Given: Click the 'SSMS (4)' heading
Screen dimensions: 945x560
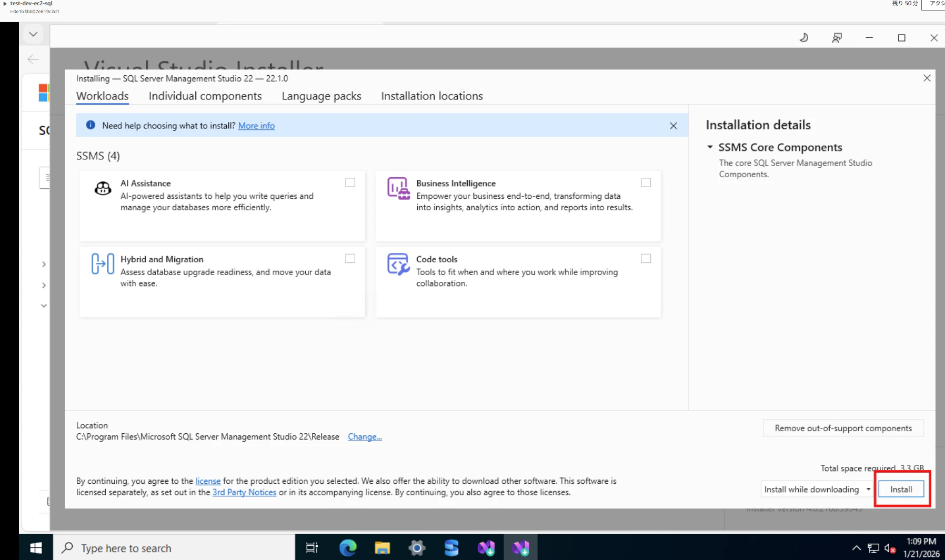Looking at the screenshot, I should coord(98,156).
